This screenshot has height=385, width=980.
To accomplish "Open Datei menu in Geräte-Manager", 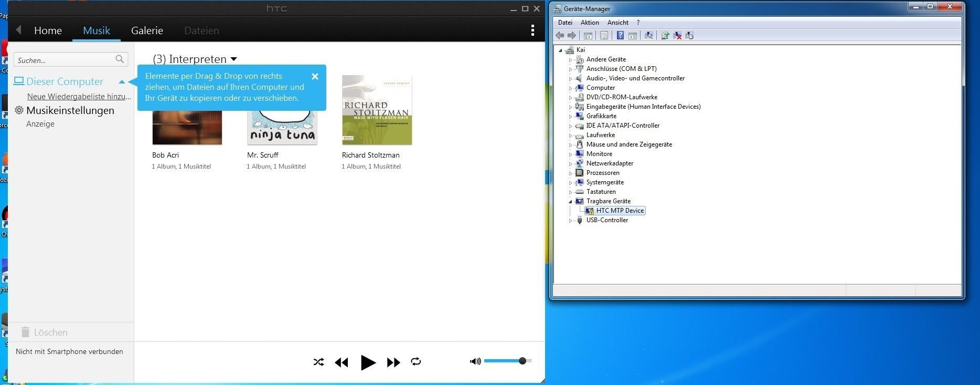I will coord(565,23).
